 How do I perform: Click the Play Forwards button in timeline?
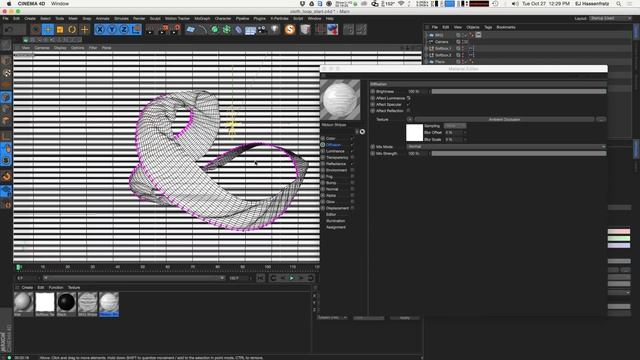[291, 278]
